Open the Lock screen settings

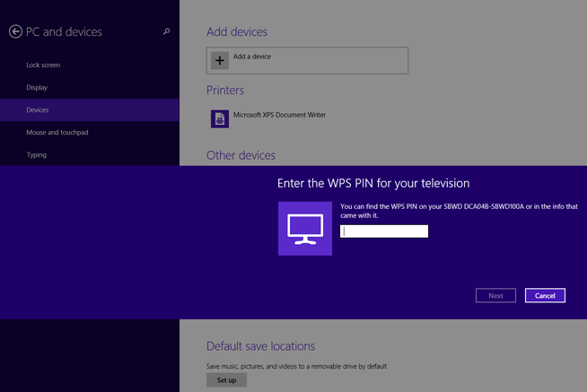tap(43, 65)
